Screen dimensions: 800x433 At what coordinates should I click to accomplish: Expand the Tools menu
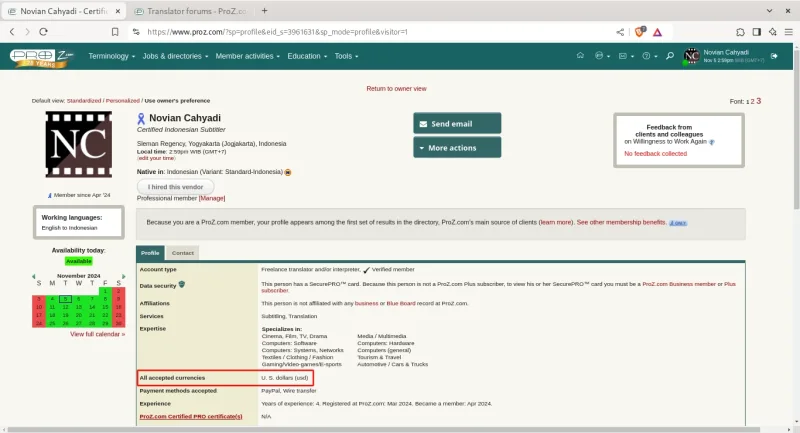tap(346, 56)
